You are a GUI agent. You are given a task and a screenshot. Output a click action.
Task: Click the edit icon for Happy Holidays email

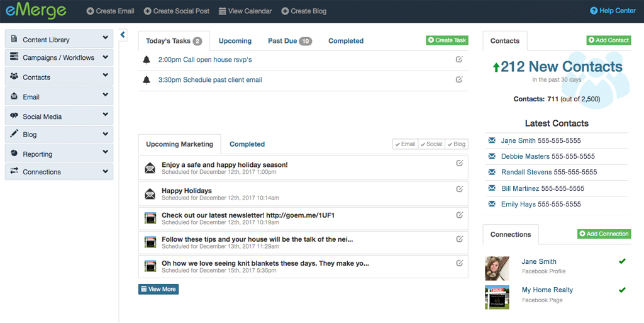pyautogui.click(x=459, y=189)
